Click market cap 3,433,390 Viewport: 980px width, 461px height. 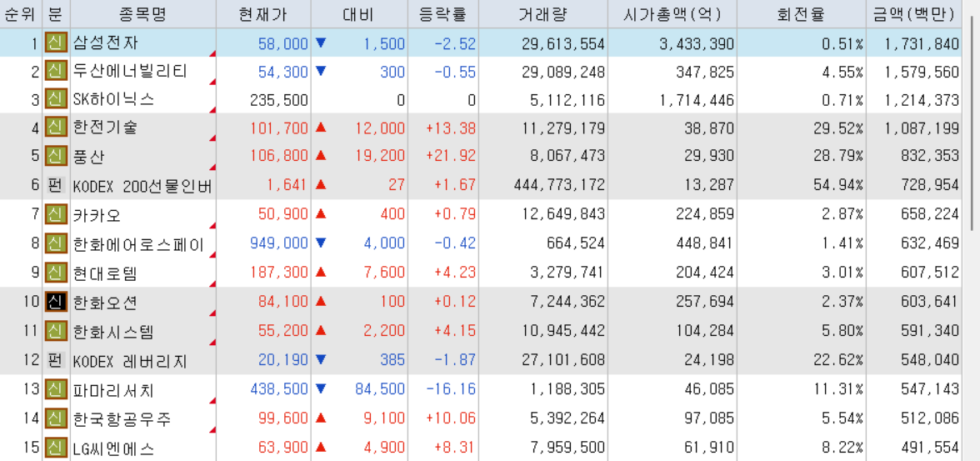click(697, 43)
